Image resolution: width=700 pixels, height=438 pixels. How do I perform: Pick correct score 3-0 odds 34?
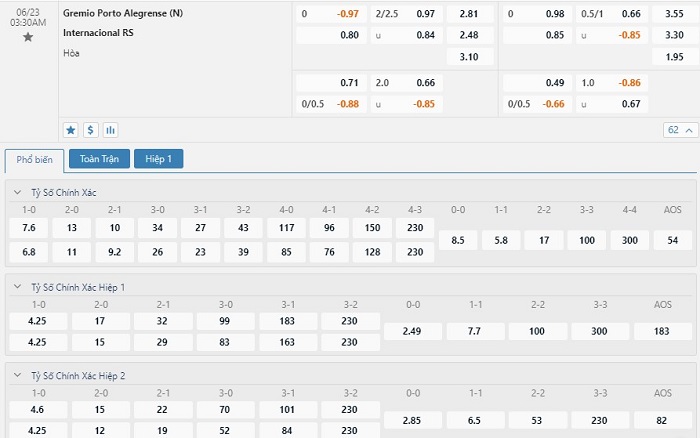pos(158,228)
